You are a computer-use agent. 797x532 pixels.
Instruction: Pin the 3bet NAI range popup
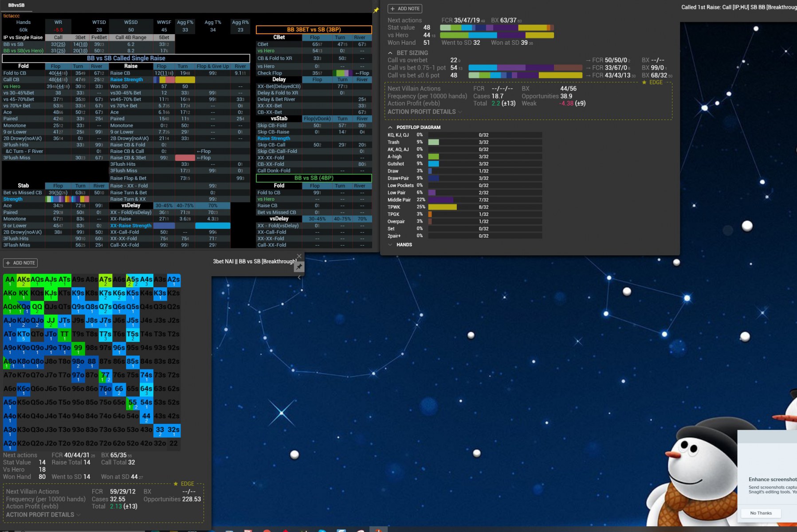click(299, 267)
